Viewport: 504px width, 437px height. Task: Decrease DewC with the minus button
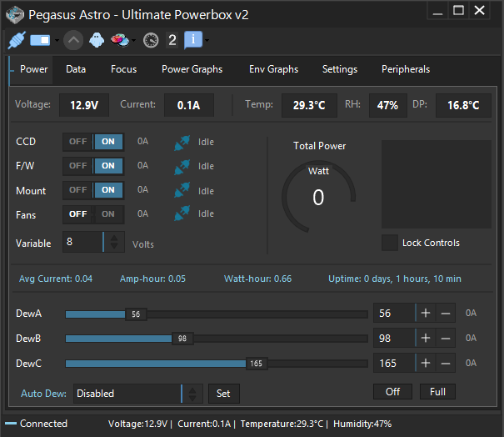coord(446,363)
